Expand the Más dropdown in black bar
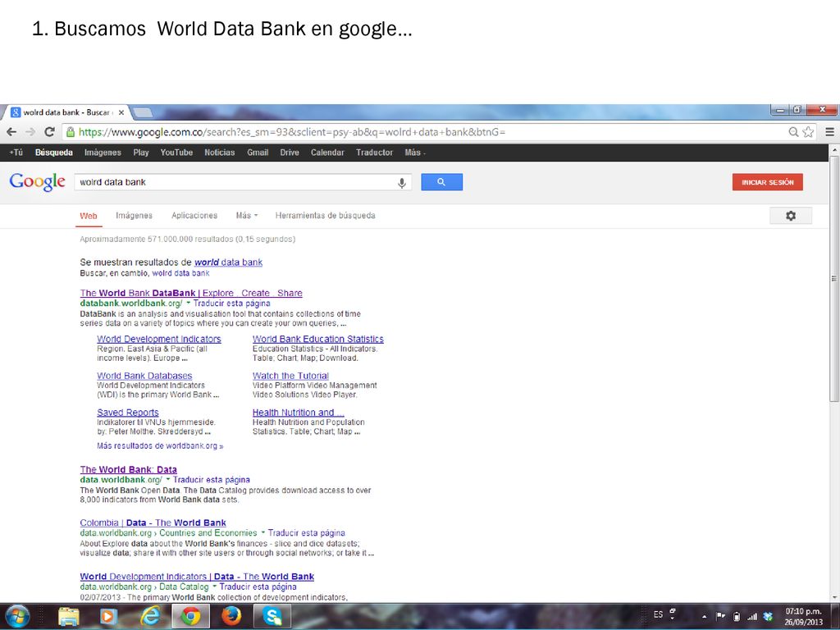 pos(415,153)
